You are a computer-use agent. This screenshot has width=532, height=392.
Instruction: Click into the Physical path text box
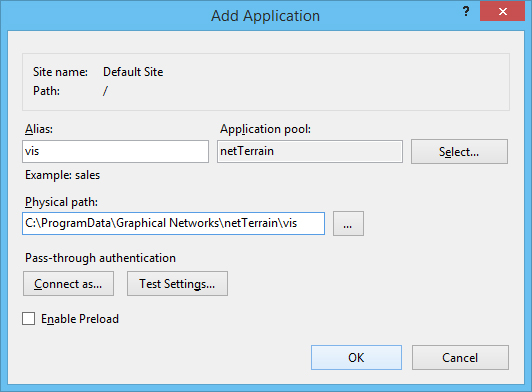tap(173, 223)
